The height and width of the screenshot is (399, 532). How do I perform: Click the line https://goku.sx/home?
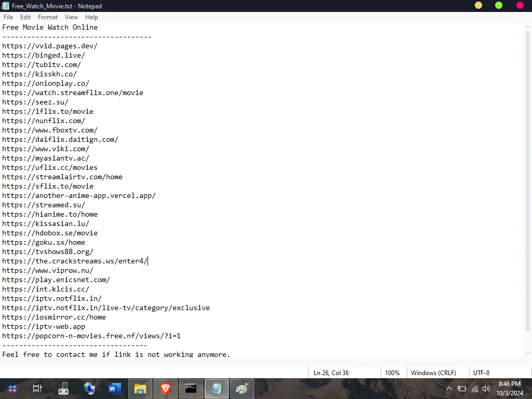(44, 242)
